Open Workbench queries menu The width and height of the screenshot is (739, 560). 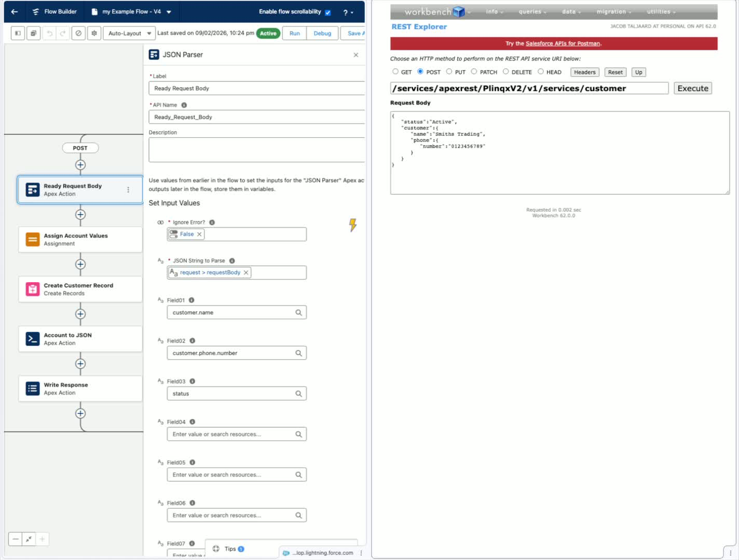[x=532, y=11]
